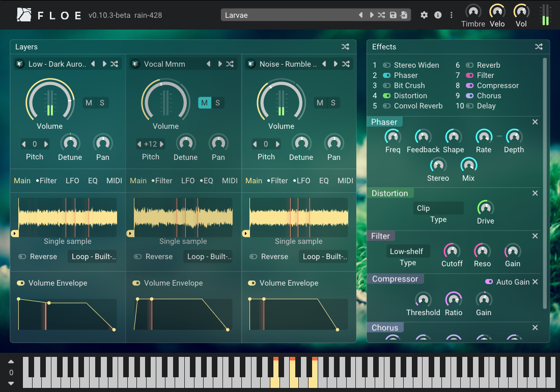
Task: Next instrument arrow for Noise - Rumble
Action: point(335,64)
